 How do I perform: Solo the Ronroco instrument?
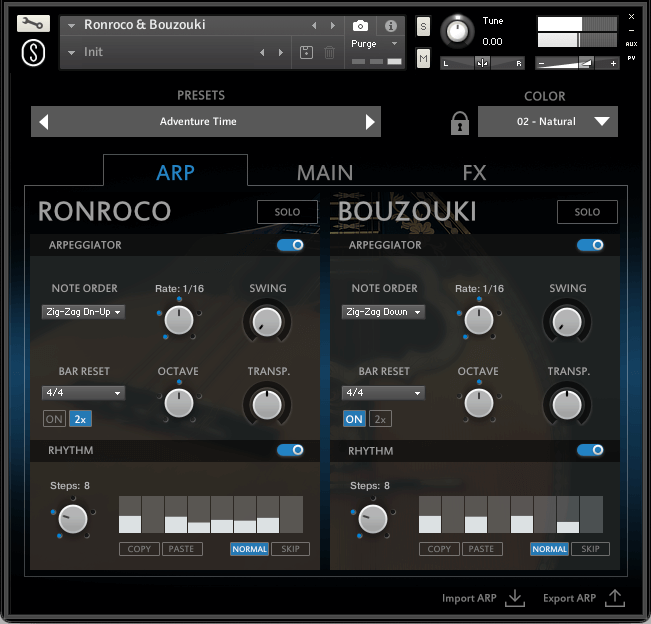[x=287, y=212]
